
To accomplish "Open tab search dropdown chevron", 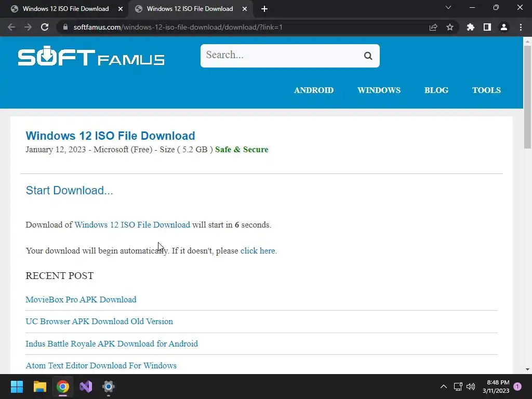I will point(448,7).
